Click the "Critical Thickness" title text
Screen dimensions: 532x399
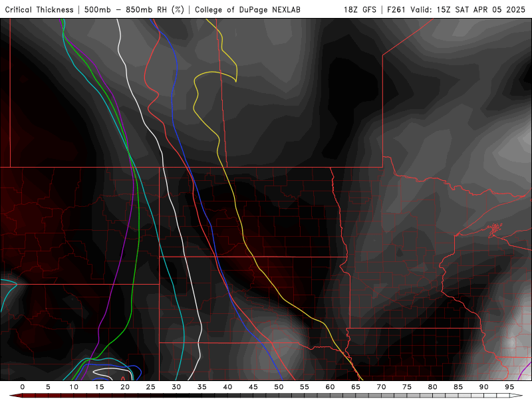click(x=39, y=10)
